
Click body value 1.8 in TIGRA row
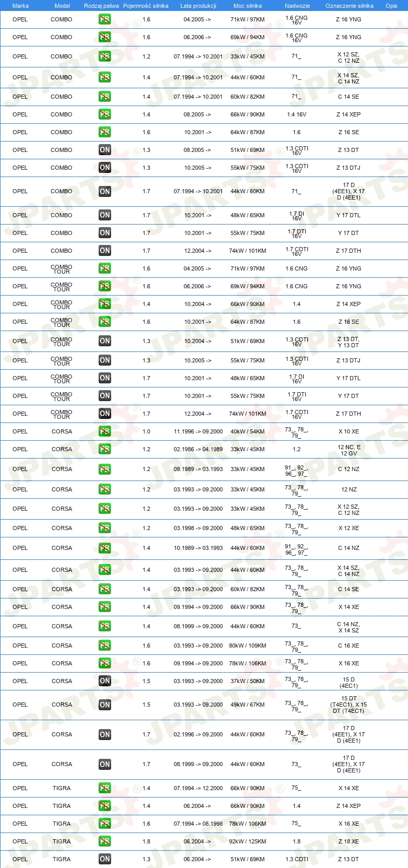click(x=297, y=841)
